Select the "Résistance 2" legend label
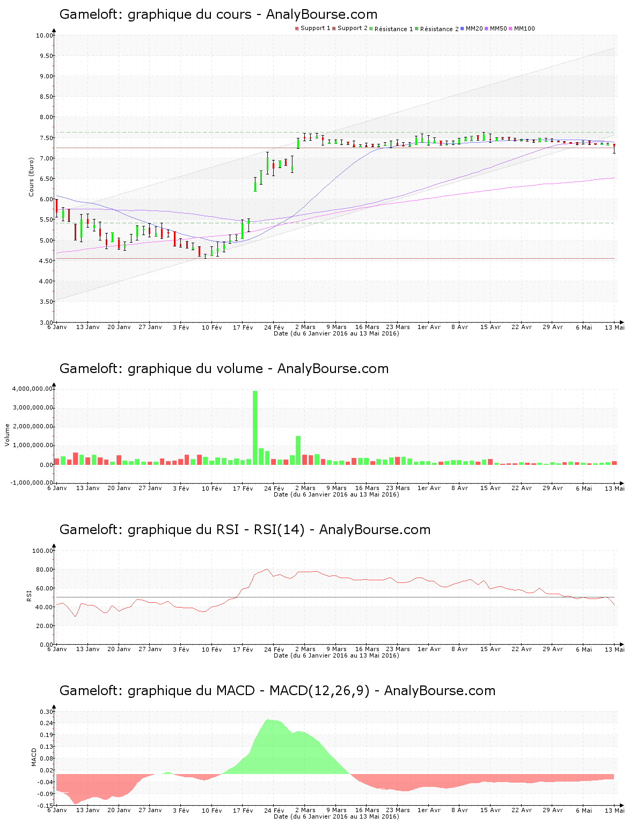Image resolution: width=644 pixels, height=832 pixels. pyautogui.click(x=440, y=29)
